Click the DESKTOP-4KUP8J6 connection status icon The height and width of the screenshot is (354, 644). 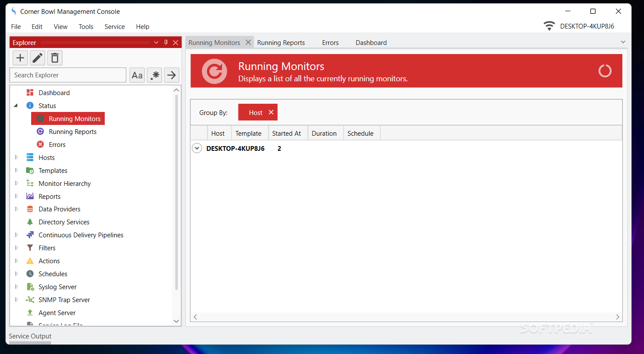coord(549,26)
